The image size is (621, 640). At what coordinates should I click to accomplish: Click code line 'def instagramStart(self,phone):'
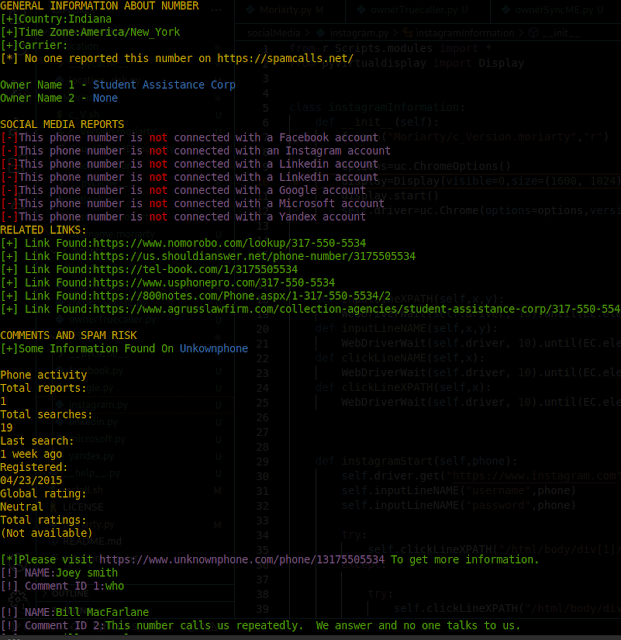click(416, 461)
